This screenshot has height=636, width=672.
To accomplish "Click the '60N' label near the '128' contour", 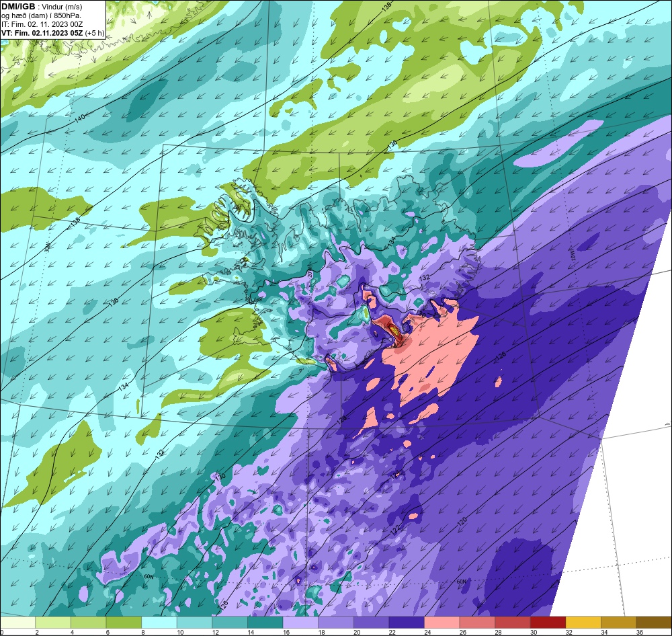I will (149, 577).
